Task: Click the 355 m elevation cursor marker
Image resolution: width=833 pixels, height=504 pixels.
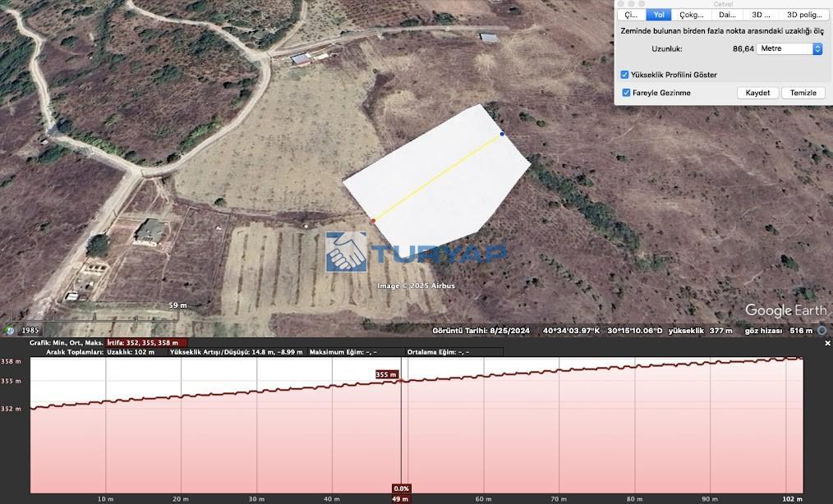Action: pyautogui.click(x=387, y=374)
